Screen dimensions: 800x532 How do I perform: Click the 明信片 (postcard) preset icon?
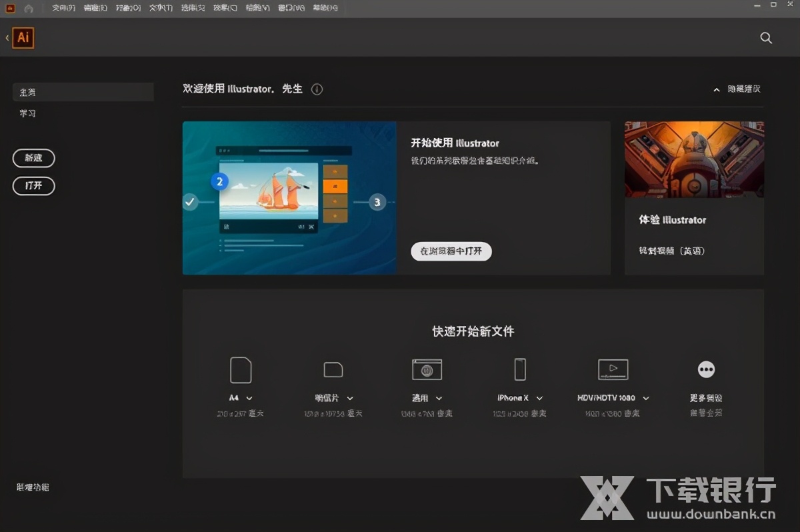pyautogui.click(x=333, y=369)
